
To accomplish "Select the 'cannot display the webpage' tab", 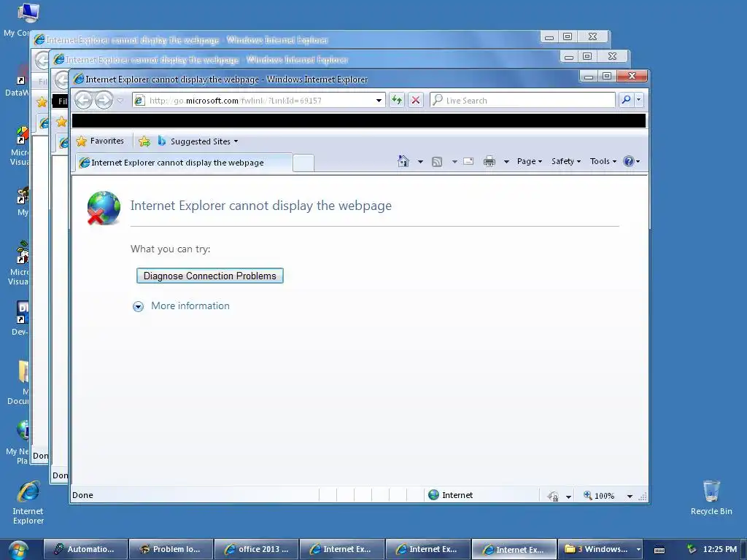I will pyautogui.click(x=183, y=163).
